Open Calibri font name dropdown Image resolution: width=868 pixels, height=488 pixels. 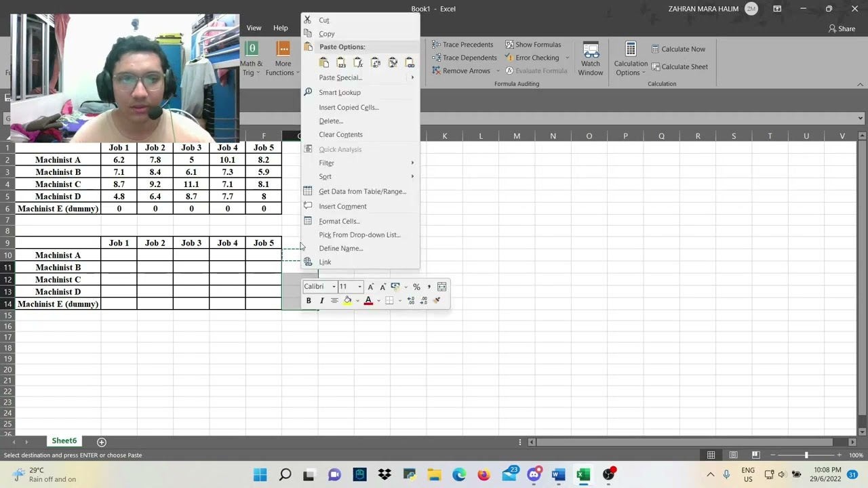[x=334, y=287]
